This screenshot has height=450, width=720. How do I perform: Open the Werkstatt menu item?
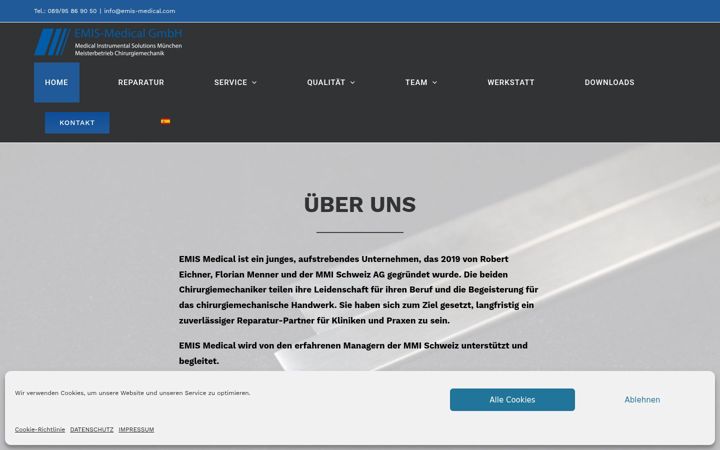[x=511, y=83]
